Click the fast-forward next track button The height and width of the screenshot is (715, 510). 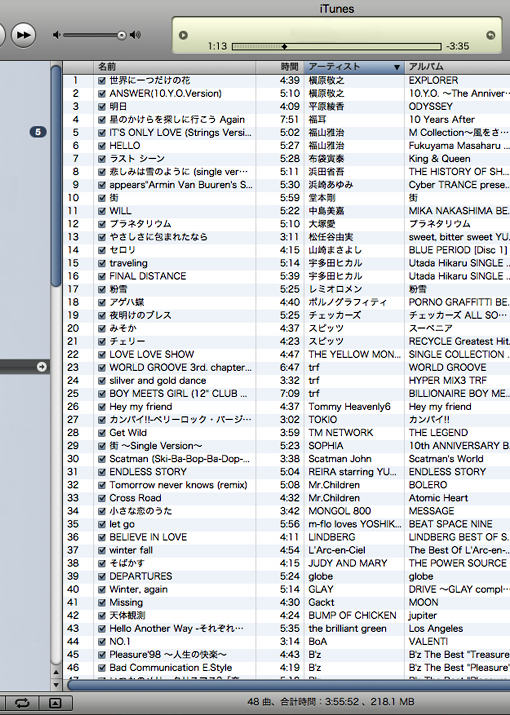[23, 35]
